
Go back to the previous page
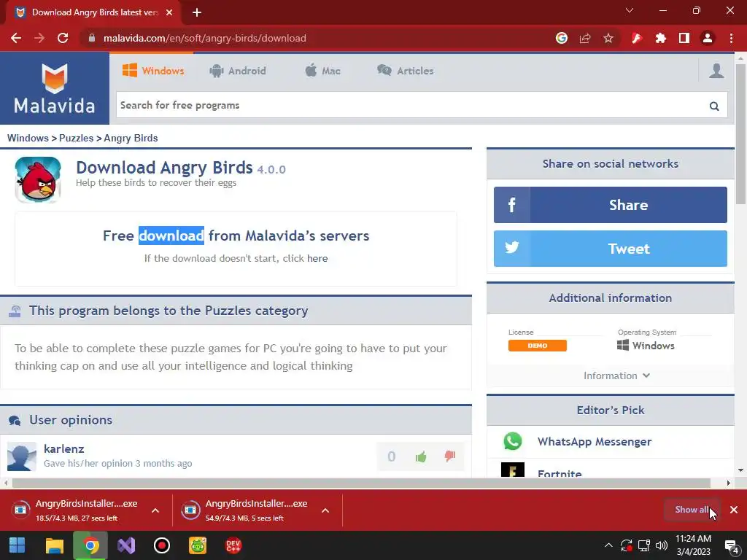pyautogui.click(x=16, y=38)
